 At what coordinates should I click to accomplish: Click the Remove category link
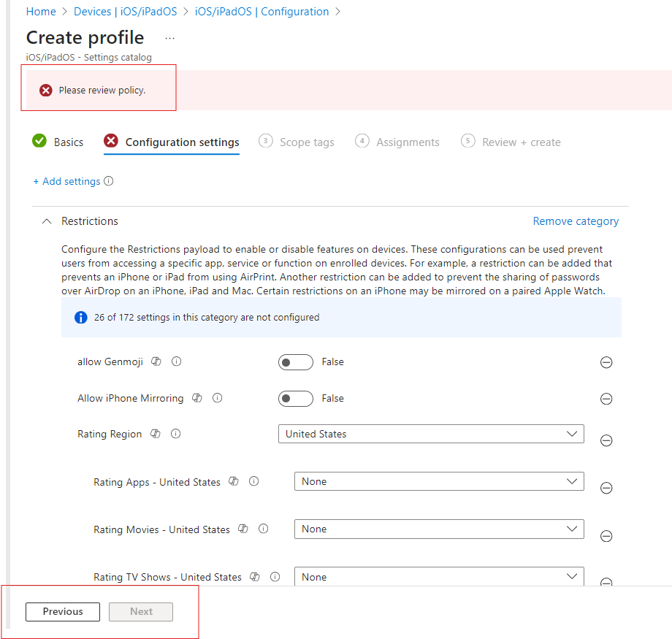pos(576,221)
